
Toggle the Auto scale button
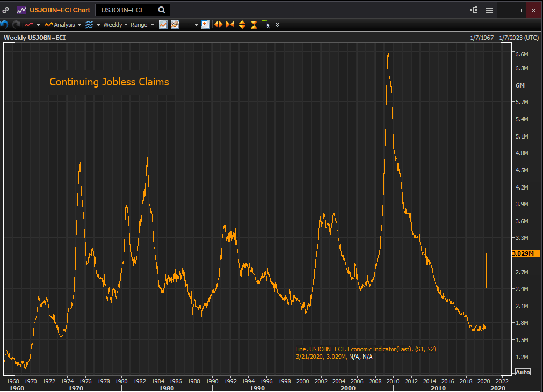523,372
